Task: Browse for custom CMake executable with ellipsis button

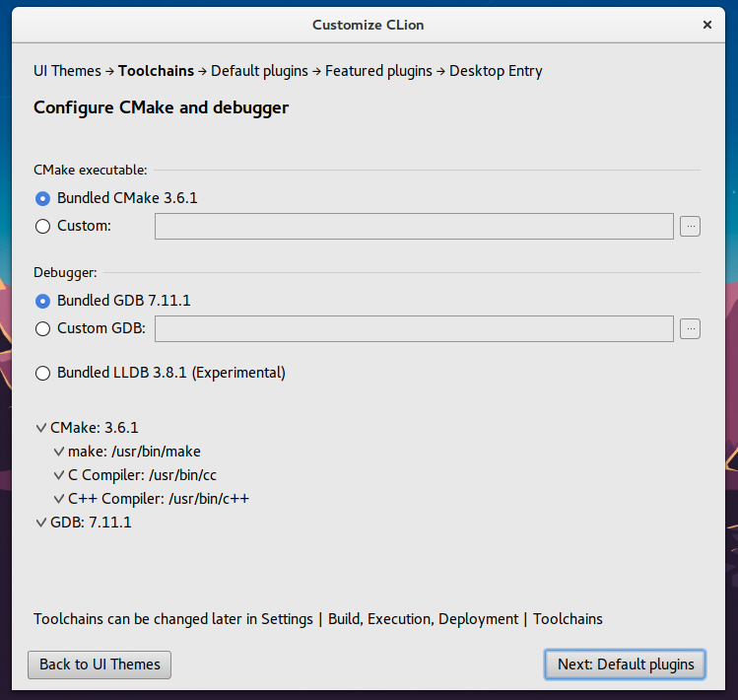Action: [x=690, y=227]
